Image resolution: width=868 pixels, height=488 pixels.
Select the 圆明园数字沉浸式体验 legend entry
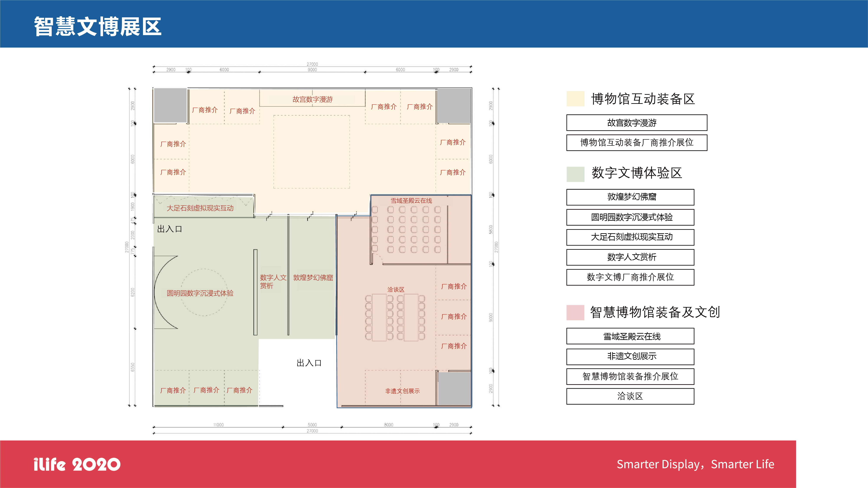coord(630,218)
